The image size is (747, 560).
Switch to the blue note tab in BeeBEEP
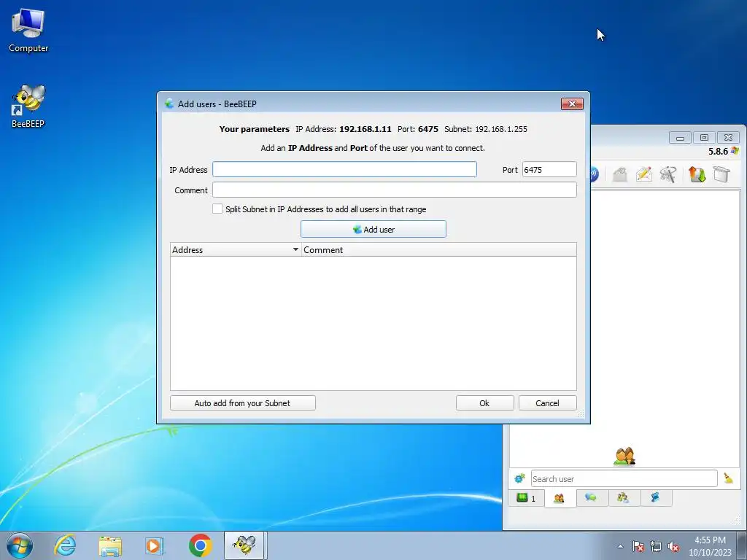pos(656,497)
